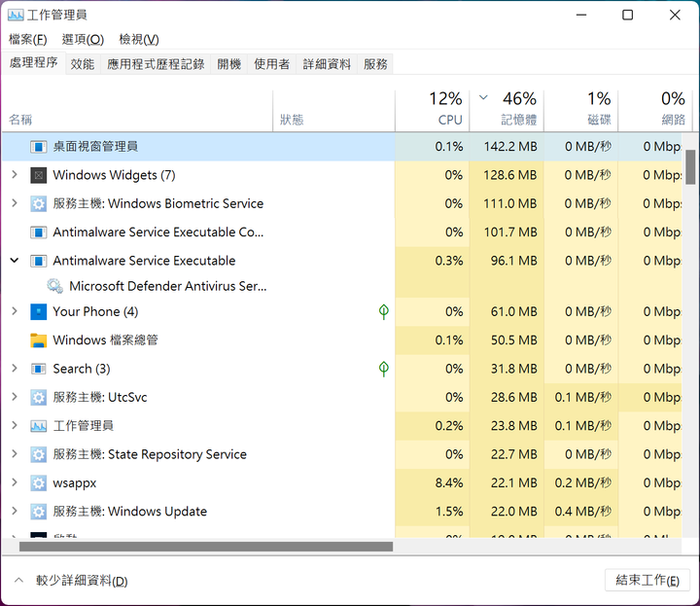The image size is (700, 606).
Task: Open the 檢視(V) menu
Action: click(139, 40)
